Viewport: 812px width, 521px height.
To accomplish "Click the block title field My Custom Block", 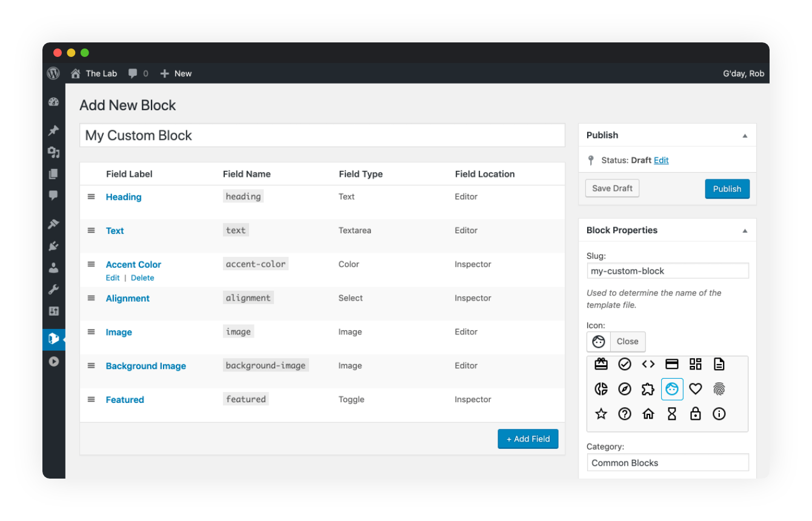I will tap(322, 135).
